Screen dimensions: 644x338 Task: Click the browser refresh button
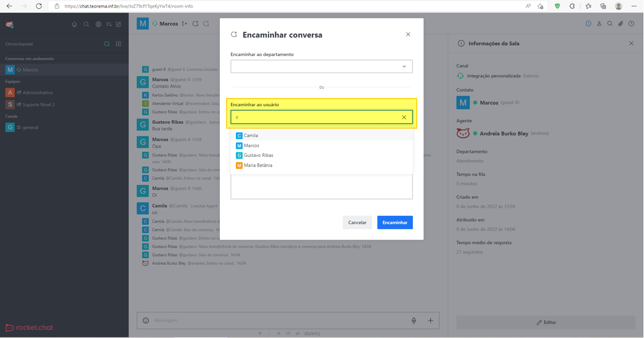tap(39, 6)
